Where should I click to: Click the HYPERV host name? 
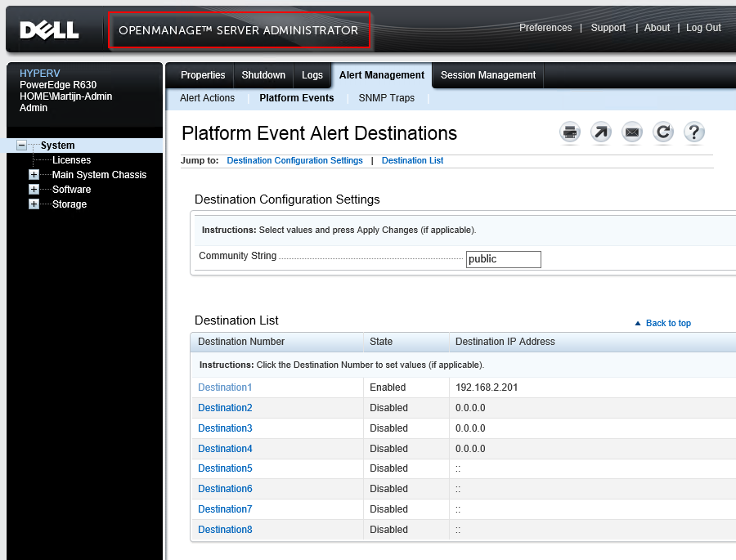click(40, 74)
